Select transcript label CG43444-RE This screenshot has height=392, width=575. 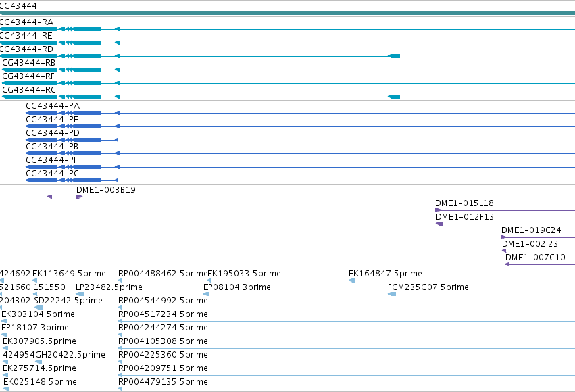26,36
